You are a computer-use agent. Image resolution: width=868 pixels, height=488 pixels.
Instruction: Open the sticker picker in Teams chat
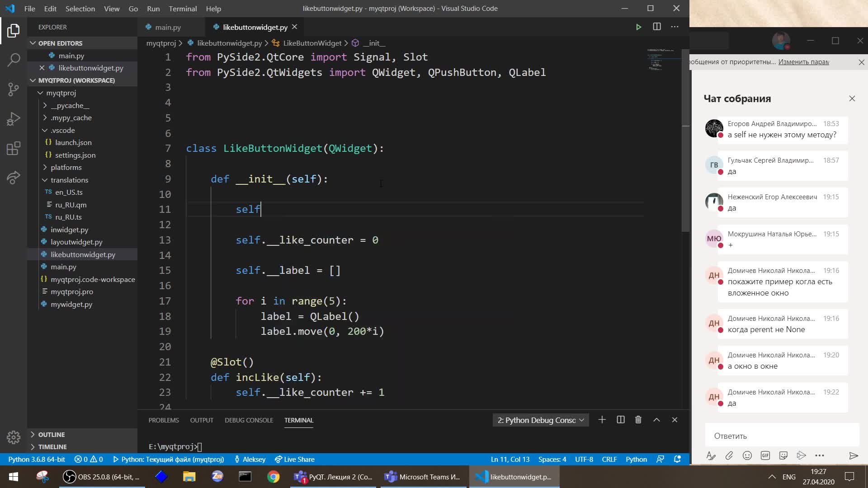[x=783, y=455]
